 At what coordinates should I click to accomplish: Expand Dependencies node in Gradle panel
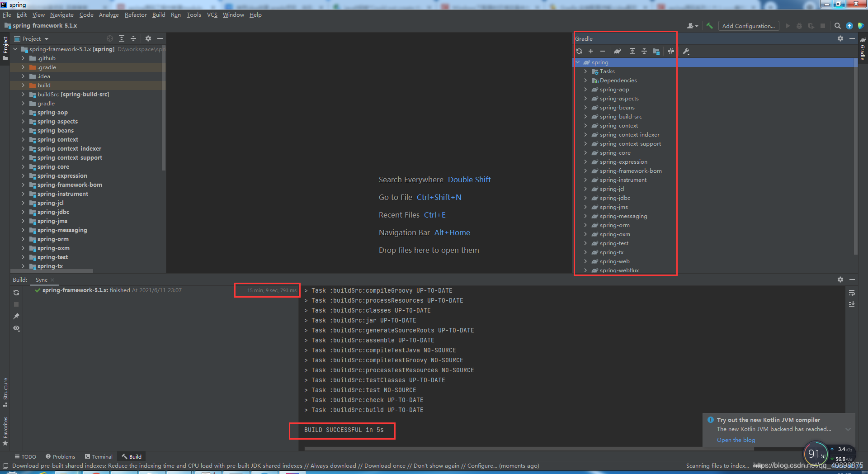(x=585, y=80)
